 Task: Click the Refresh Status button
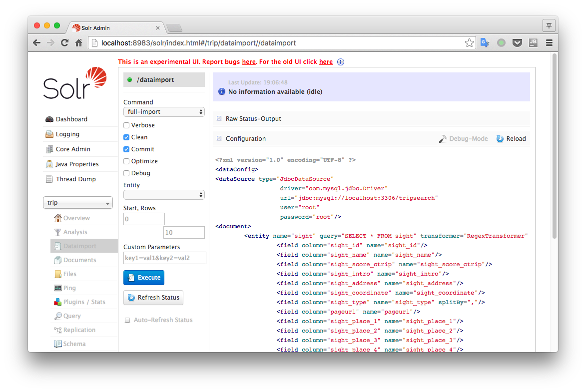(153, 298)
